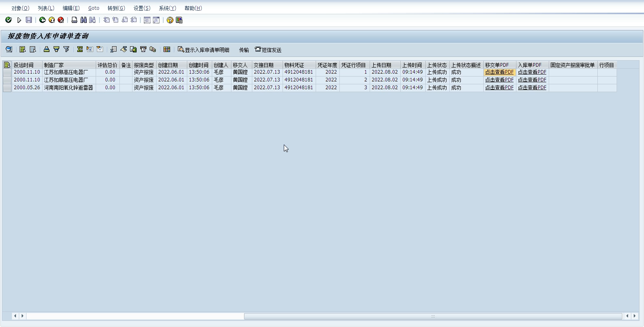The width and height of the screenshot is (644, 327).
Task: Open the 系统(Y) menu
Action: click(x=167, y=8)
